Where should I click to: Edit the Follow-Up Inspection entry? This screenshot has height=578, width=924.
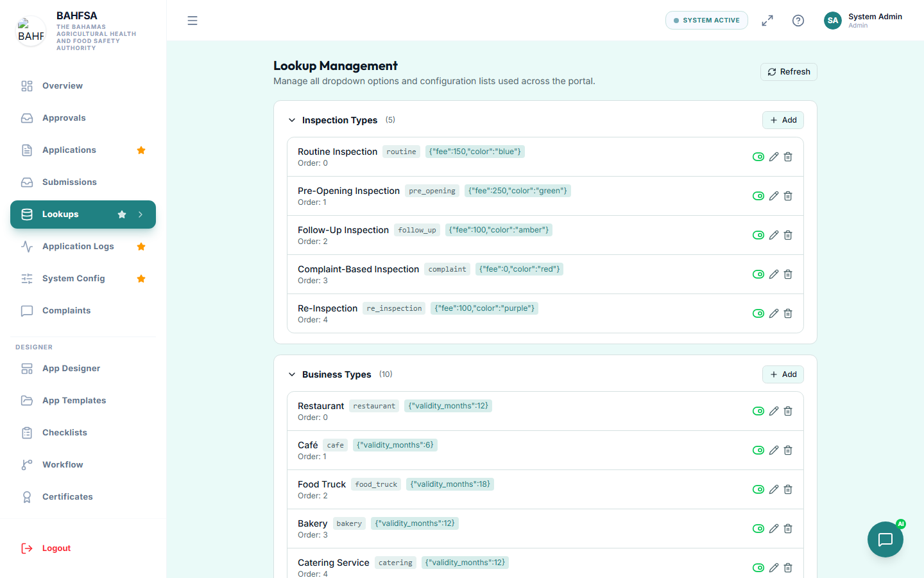774,235
